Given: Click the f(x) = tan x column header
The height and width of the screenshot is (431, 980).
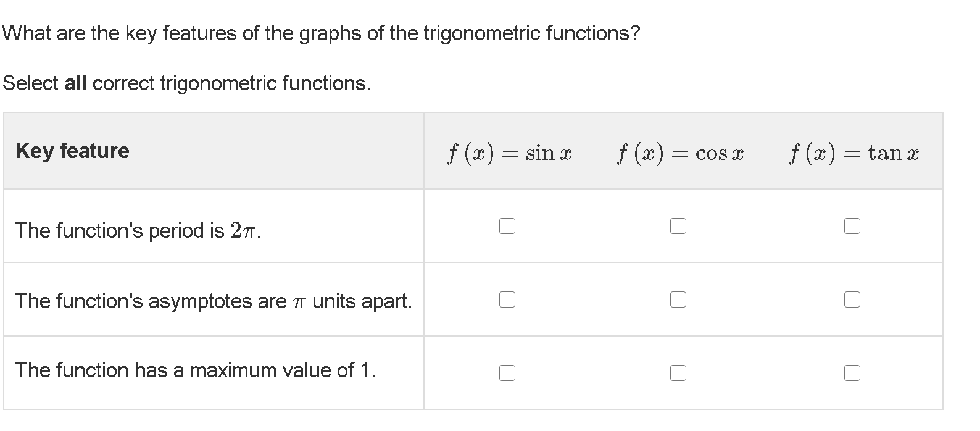Looking at the screenshot, I should click(x=854, y=153).
